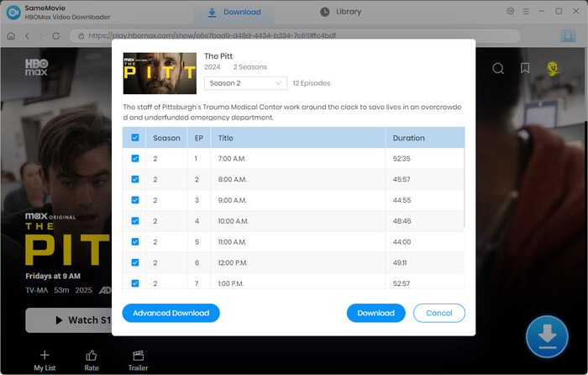The width and height of the screenshot is (588, 375).
Task: Switch to the Library tab
Action: 340,12
